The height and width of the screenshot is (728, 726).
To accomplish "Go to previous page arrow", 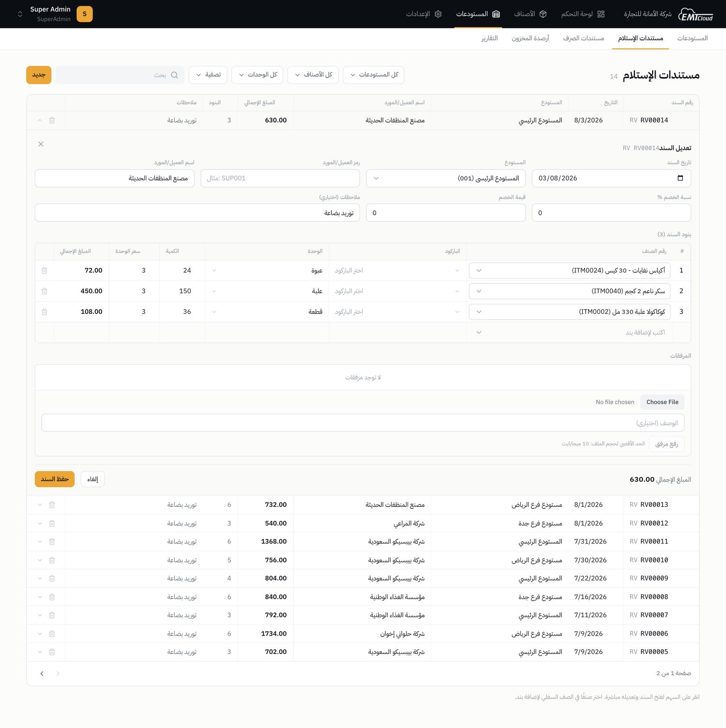I will coord(58,673).
